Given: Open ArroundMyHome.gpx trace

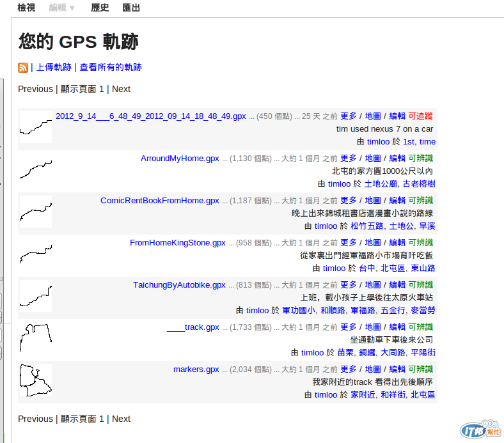Looking at the screenshot, I should [x=180, y=159].
